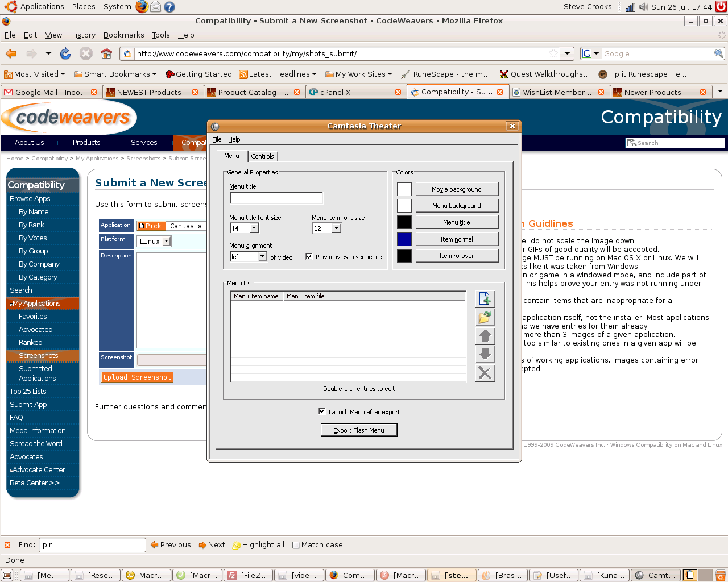Delete the selected menu item
Viewport: 728px width, 582px height.
[x=485, y=373]
